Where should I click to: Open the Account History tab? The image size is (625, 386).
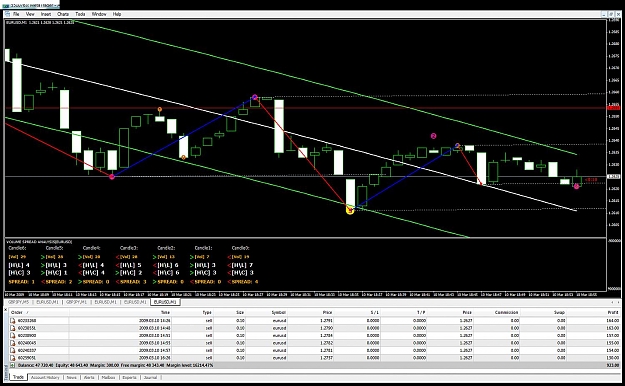(45, 377)
